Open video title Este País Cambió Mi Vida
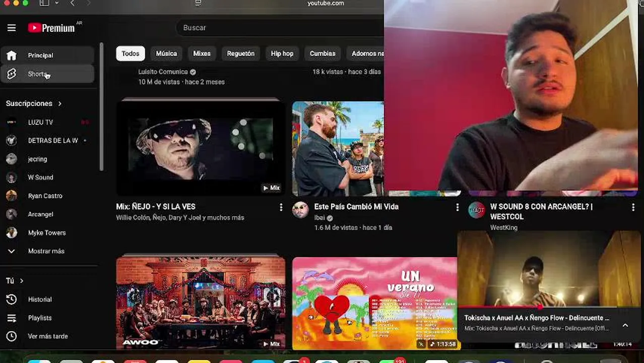Screen dimensions: 644x363 click(356, 207)
